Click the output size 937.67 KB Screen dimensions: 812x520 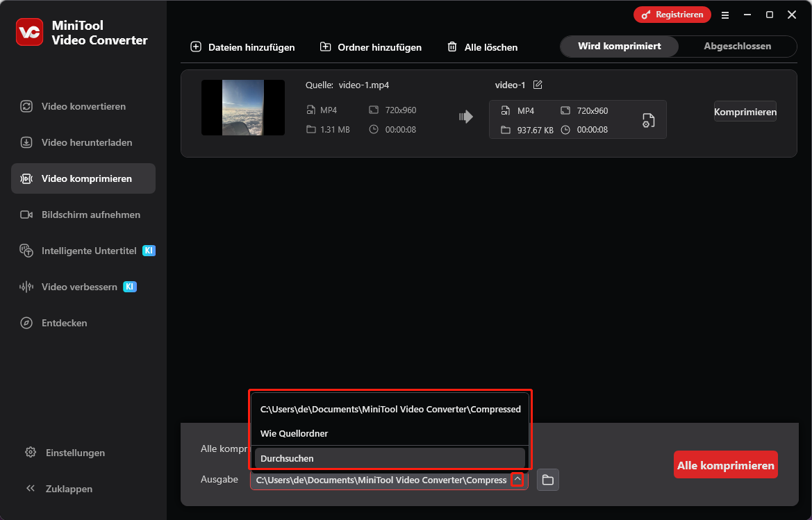coord(535,131)
